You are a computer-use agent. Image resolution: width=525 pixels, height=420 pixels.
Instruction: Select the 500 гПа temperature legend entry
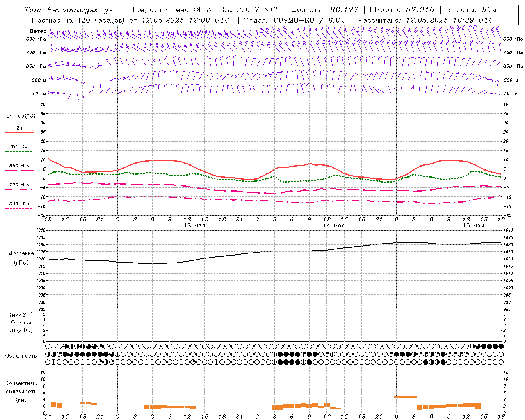[x=19, y=205]
